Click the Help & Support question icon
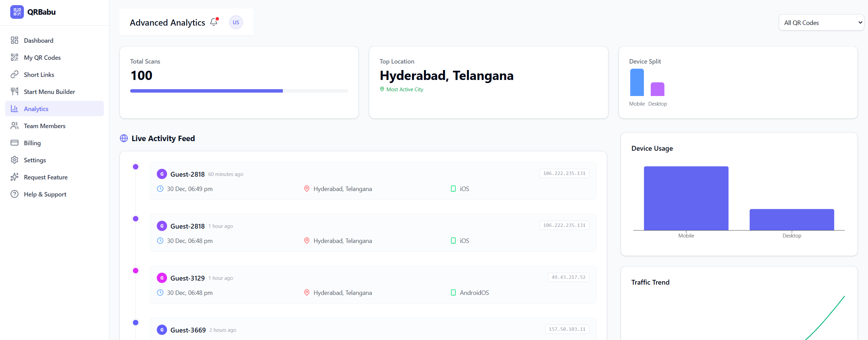Viewport: 868px width, 340px height. click(x=14, y=194)
